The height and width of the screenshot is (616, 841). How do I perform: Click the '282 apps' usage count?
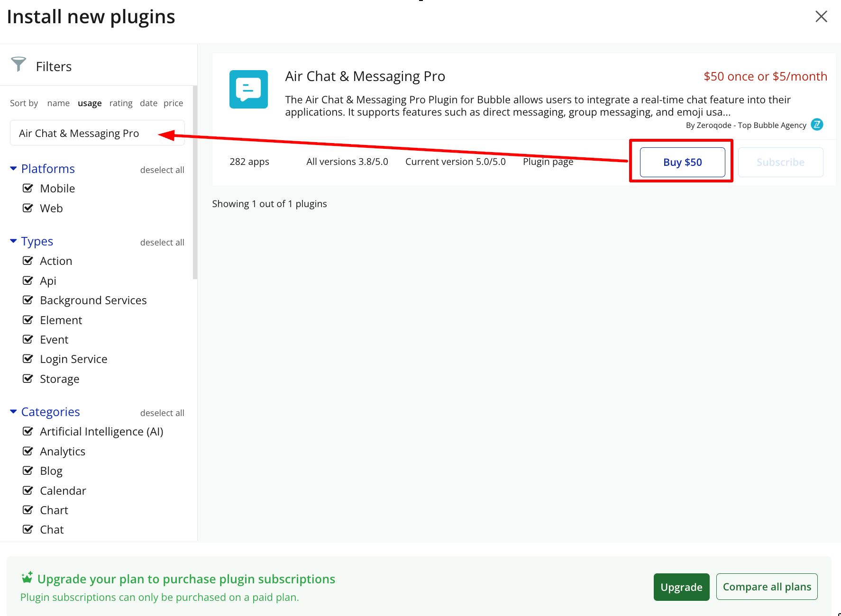[x=249, y=162]
